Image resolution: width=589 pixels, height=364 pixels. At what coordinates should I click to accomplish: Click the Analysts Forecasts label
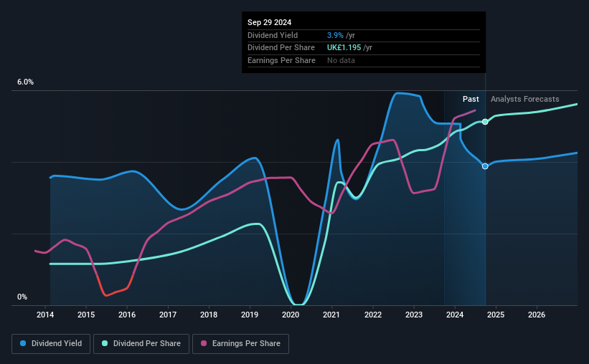(524, 99)
